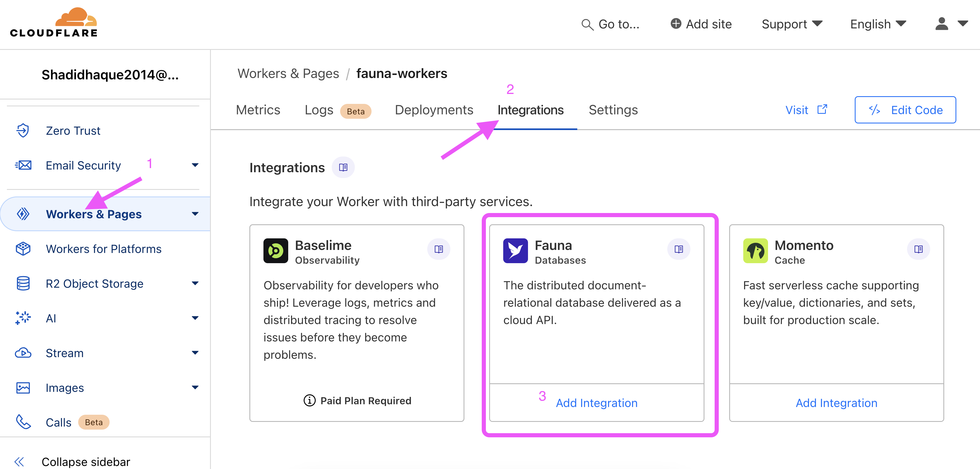Click the Workers & Pages diamond icon
The width and height of the screenshot is (980, 469).
[23, 214]
